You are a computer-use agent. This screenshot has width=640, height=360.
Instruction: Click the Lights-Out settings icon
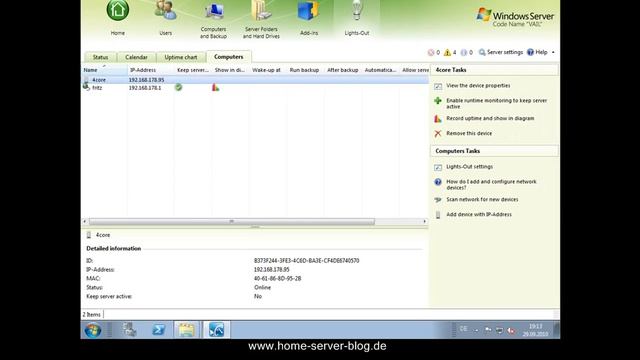pos(438,167)
